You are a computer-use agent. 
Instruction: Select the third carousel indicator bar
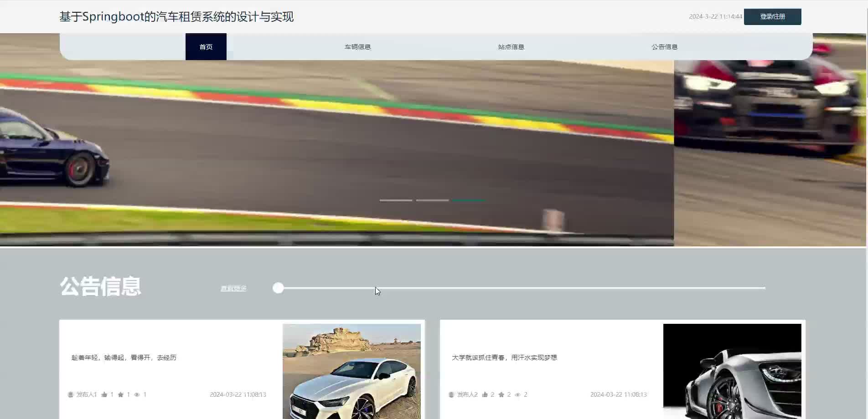pyautogui.click(x=469, y=200)
